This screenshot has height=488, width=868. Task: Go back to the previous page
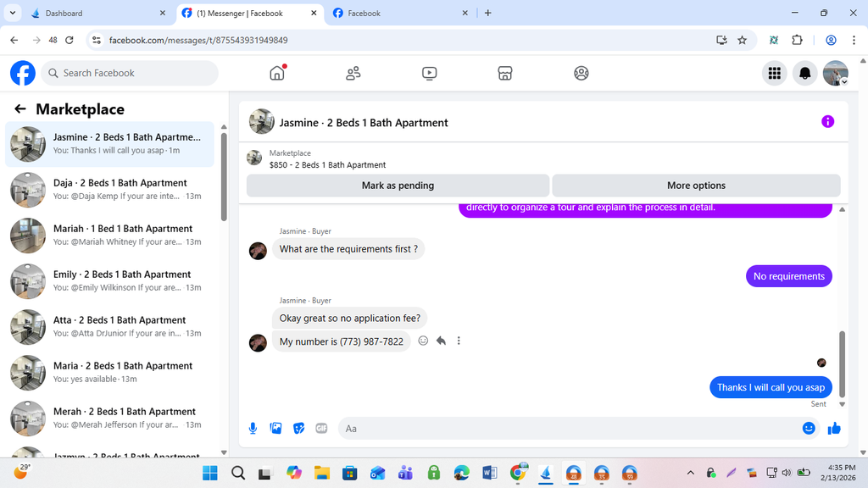tap(14, 40)
